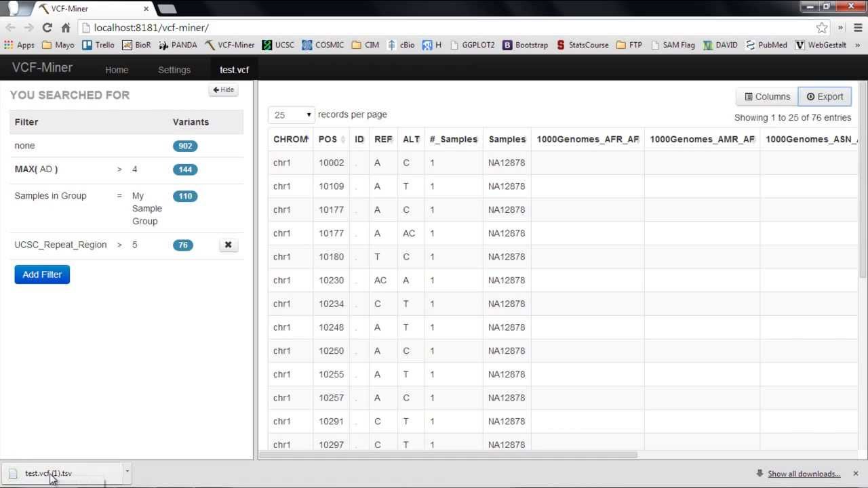Open the BioR bookmark
This screenshot has height=488, width=868.
pos(137,45)
